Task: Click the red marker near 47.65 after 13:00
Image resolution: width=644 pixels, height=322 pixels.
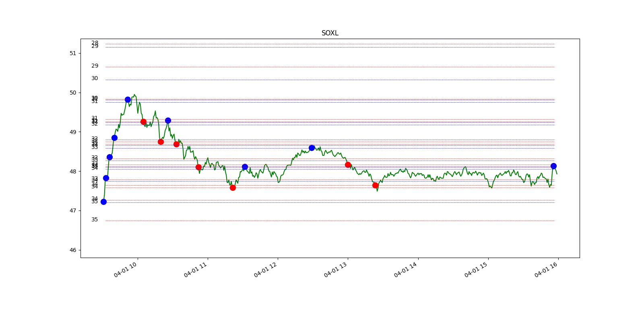Action: pyautogui.click(x=375, y=185)
